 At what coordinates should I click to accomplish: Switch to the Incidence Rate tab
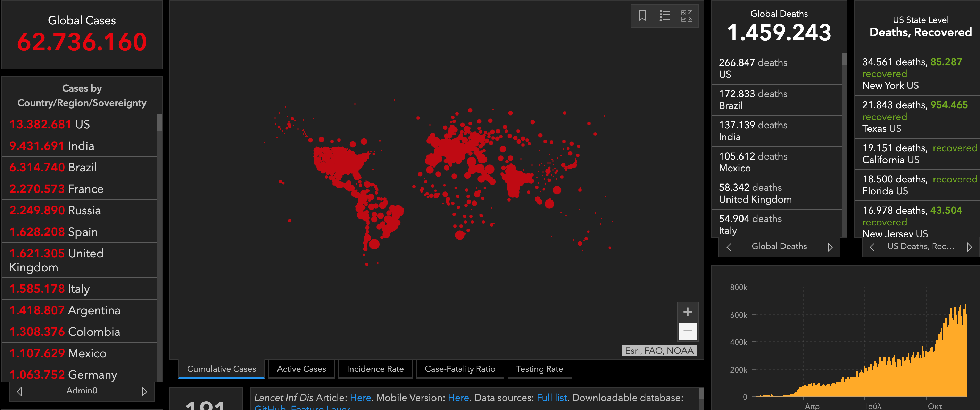(x=375, y=369)
